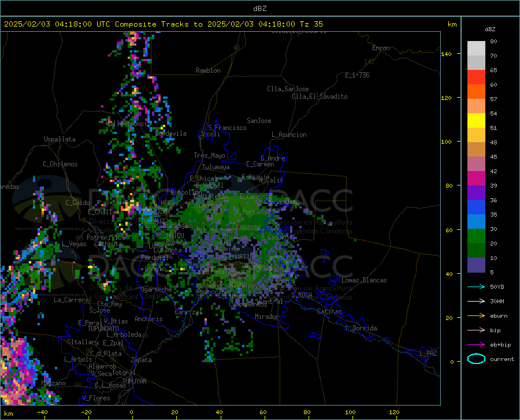Viewport: 520px width, 420px height.
Task: Click the L_PAZ place label
Action: coord(428,354)
